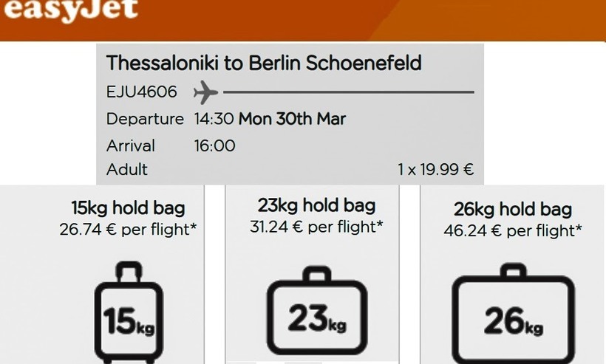Select the 15kg suitcase icon
606x364 pixels.
click(x=128, y=312)
